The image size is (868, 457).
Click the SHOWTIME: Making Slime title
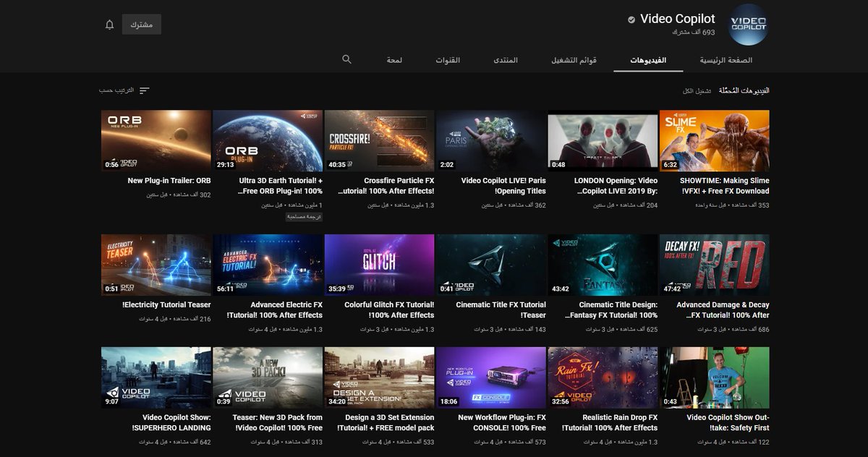pyautogui.click(x=725, y=186)
